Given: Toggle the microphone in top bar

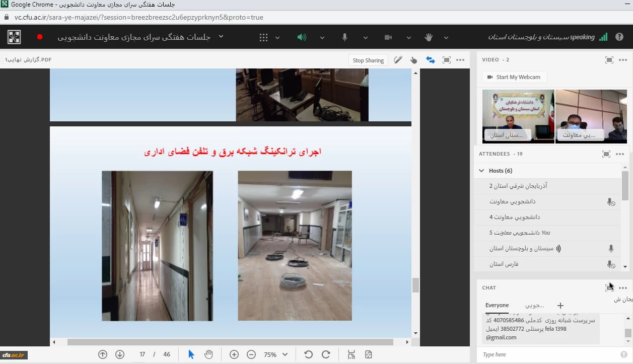Looking at the screenshot, I should point(345,37).
